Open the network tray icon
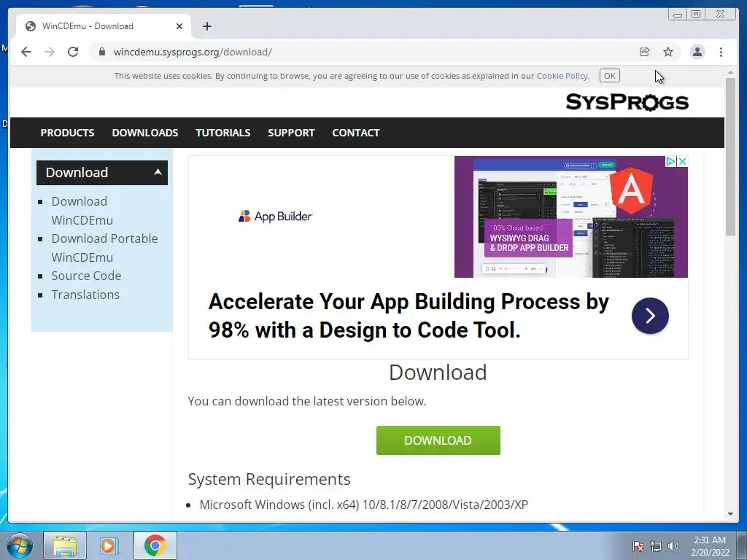This screenshot has height=560, width=747. [656, 546]
